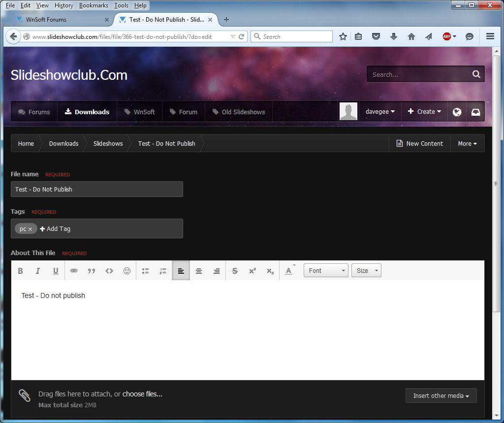Open the Downloads navigation tab
The height and width of the screenshot is (423, 504).
click(x=87, y=112)
